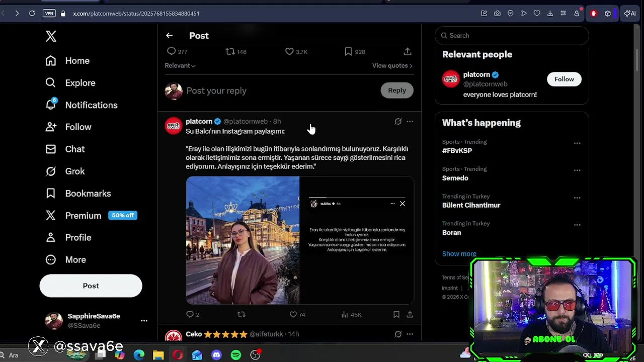Viewport: 644px width, 362px height.
Task: Open Bookmarks in the sidebar
Action: click(x=78, y=194)
